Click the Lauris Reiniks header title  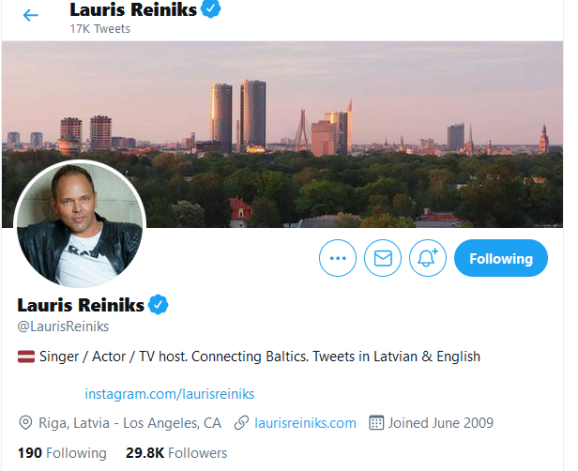(133, 10)
